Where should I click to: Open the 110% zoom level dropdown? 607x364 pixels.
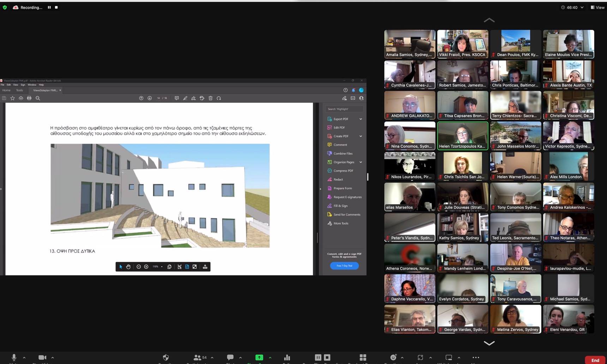(x=157, y=267)
